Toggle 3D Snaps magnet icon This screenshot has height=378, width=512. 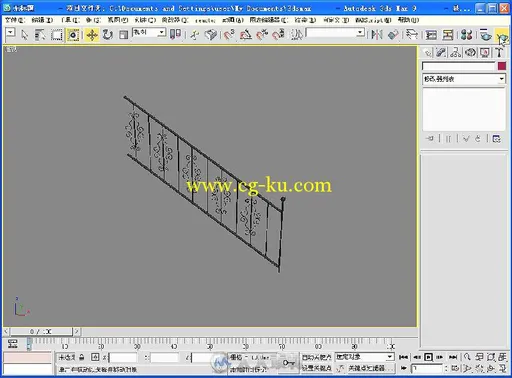click(229, 35)
